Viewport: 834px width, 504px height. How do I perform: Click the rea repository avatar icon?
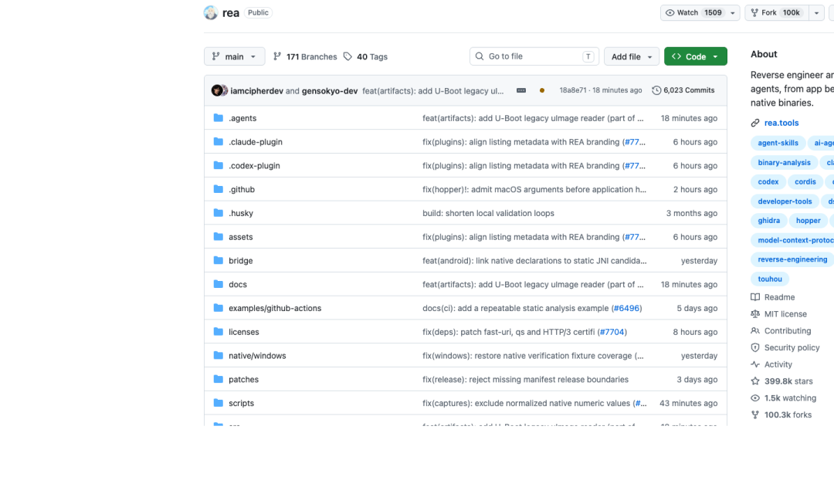(211, 13)
